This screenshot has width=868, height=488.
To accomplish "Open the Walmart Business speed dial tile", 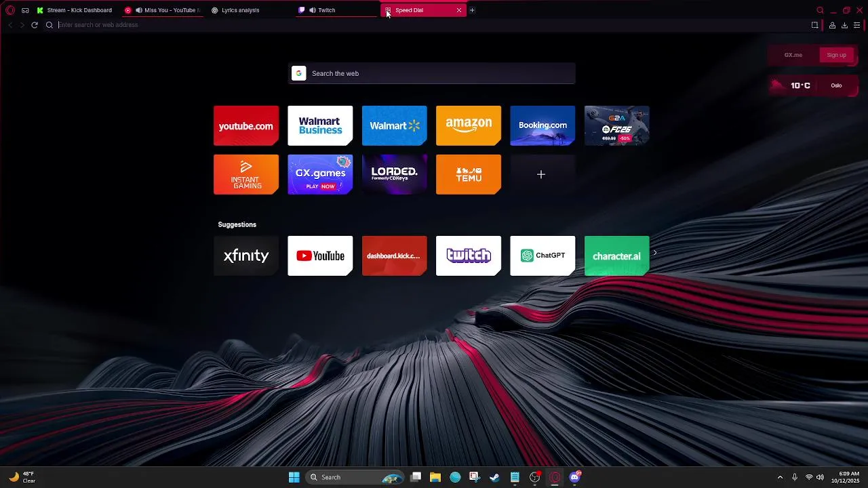I will coord(320,125).
